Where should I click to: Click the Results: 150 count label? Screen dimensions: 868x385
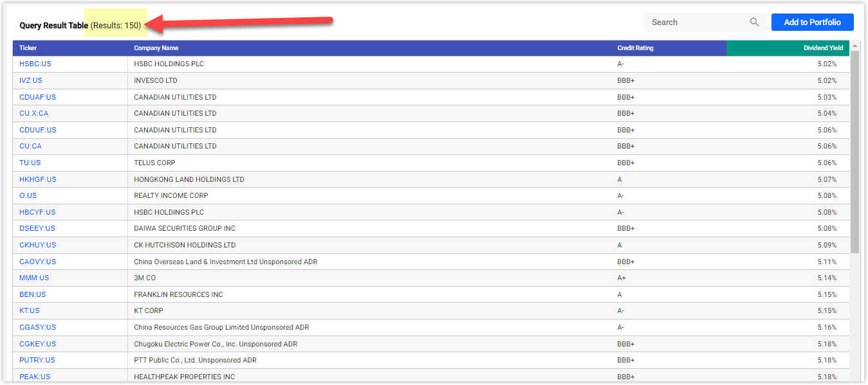(x=116, y=26)
